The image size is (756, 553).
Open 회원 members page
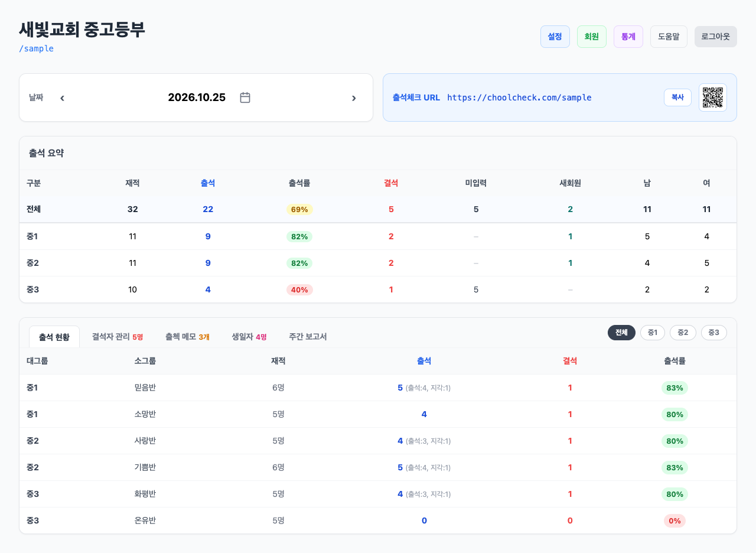(591, 37)
